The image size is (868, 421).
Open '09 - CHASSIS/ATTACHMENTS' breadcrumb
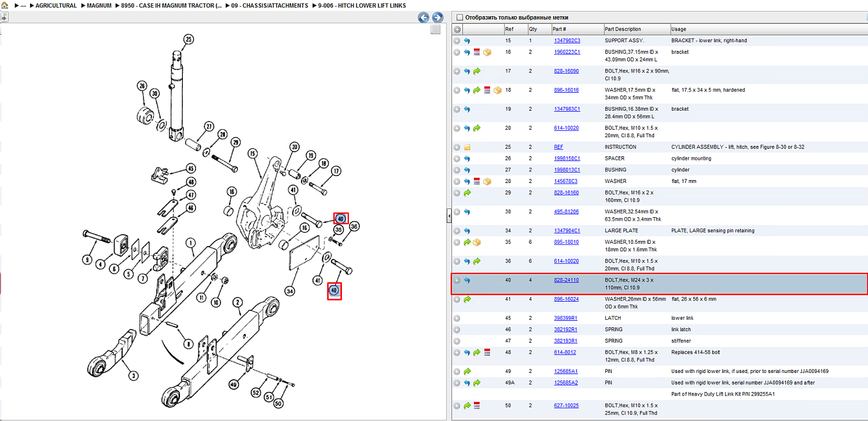click(270, 6)
